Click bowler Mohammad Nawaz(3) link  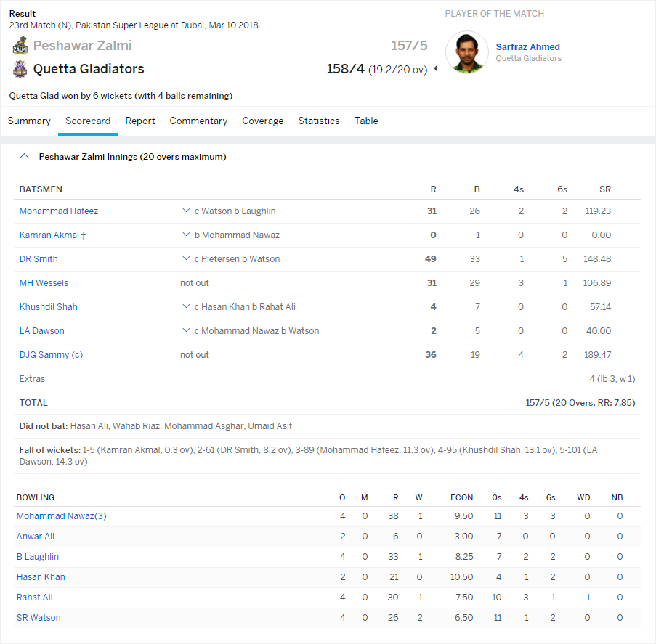61,516
